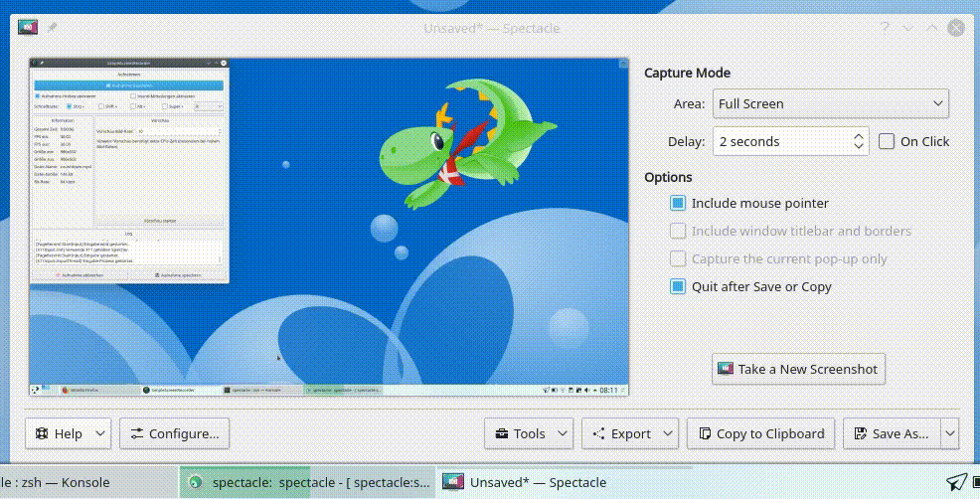Open the Telegram paper plane tray icon
Screen dimensions: 980x499
point(956,481)
